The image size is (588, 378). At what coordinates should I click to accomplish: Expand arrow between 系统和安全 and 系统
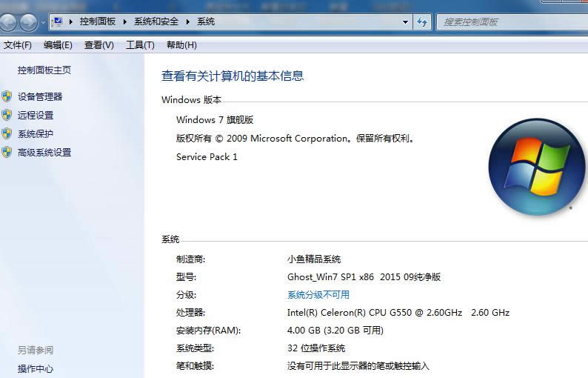(x=188, y=21)
